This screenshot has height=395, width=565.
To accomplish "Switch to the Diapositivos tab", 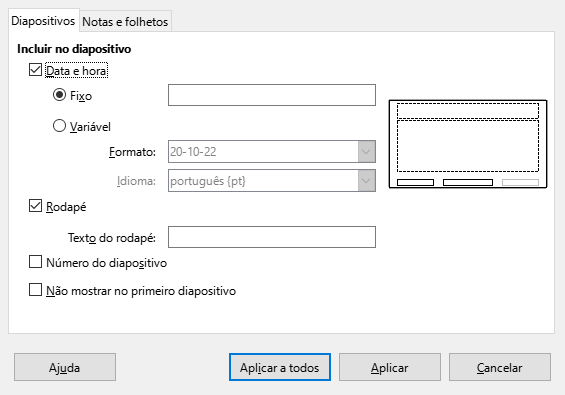I will pos(43,21).
